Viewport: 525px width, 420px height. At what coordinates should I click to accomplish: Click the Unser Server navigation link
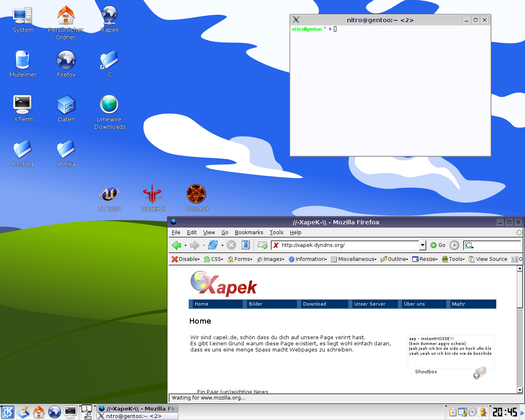coord(370,304)
